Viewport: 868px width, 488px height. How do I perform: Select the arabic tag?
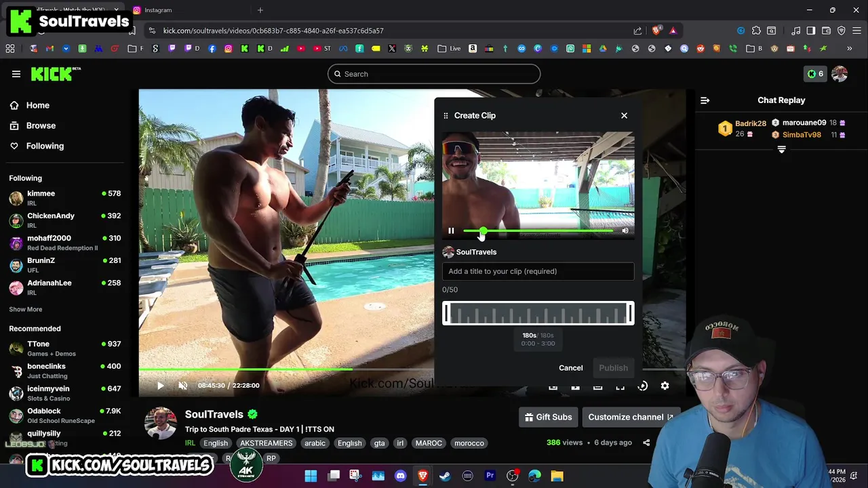pyautogui.click(x=315, y=443)
